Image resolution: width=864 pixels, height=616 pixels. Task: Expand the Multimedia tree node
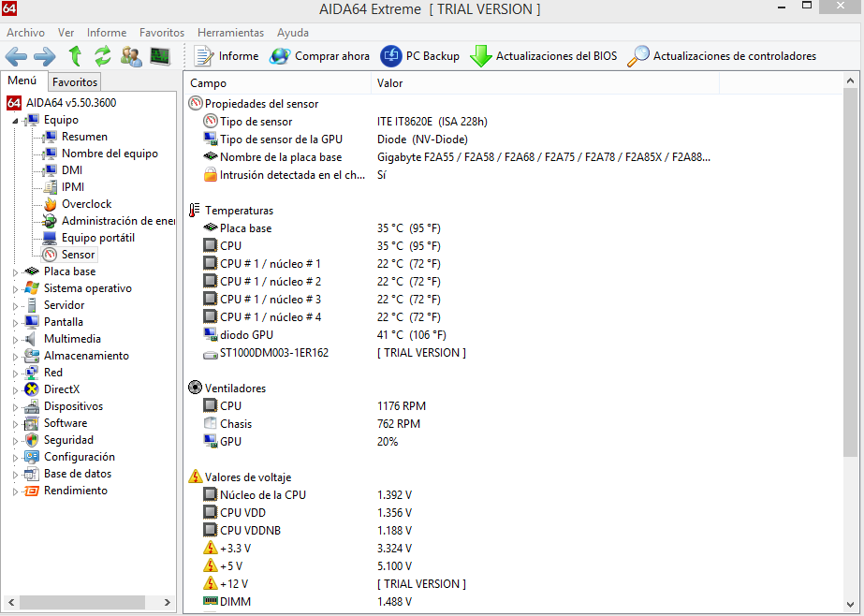[15, 340]
